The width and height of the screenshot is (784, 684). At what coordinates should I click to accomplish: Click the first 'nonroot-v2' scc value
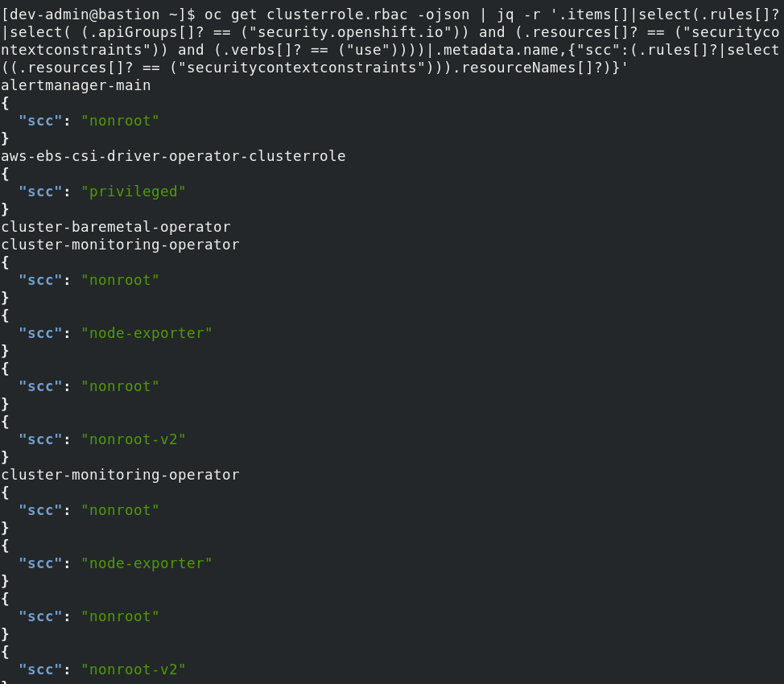click(133, 439)
